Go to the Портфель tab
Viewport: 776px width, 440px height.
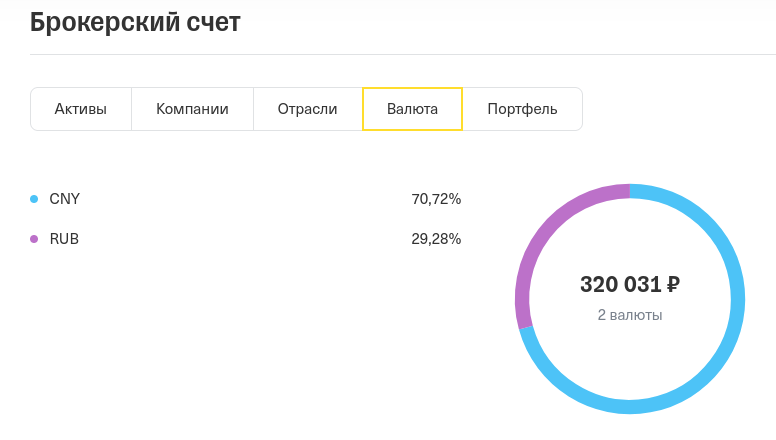(x=522, y=109)
